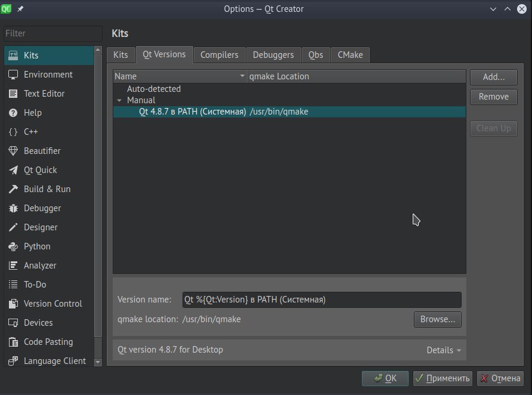Screen dimensions: 532x395
Task: Click the Применить apply button
Action: [443, 378]
